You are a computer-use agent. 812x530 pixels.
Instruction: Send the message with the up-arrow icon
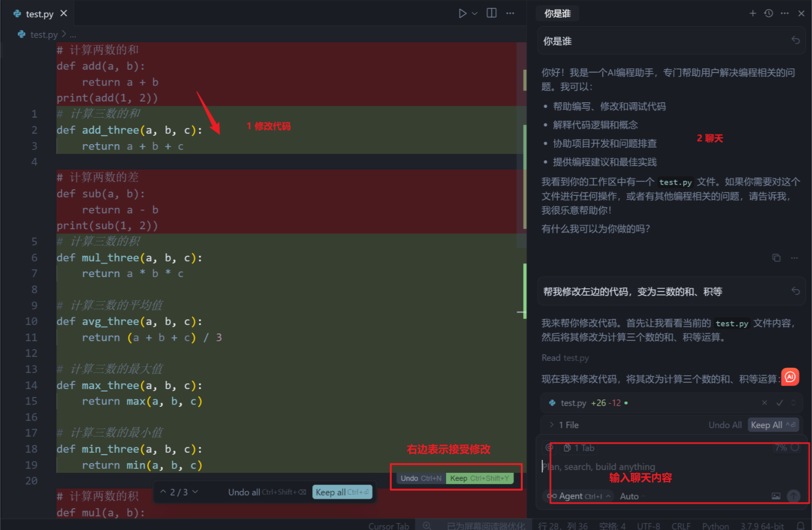coord(793,496)
